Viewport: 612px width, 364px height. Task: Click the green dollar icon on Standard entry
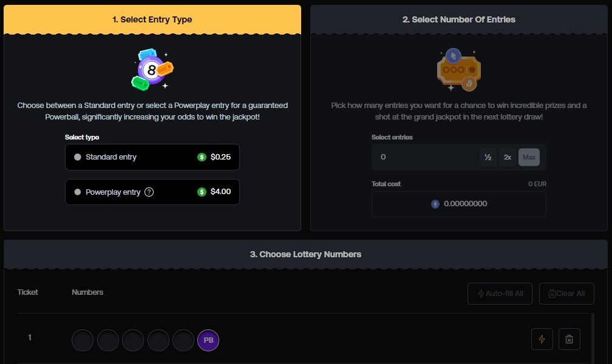202,157
